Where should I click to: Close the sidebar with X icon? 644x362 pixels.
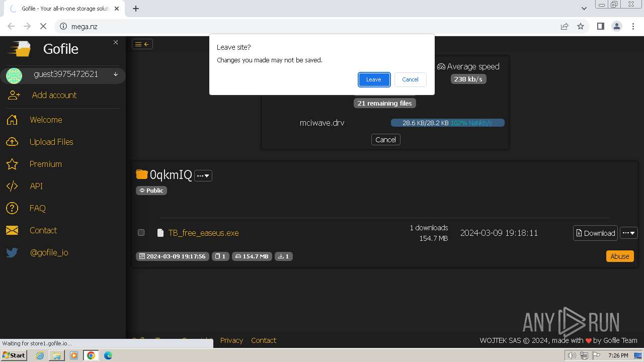tap(116, 42)
